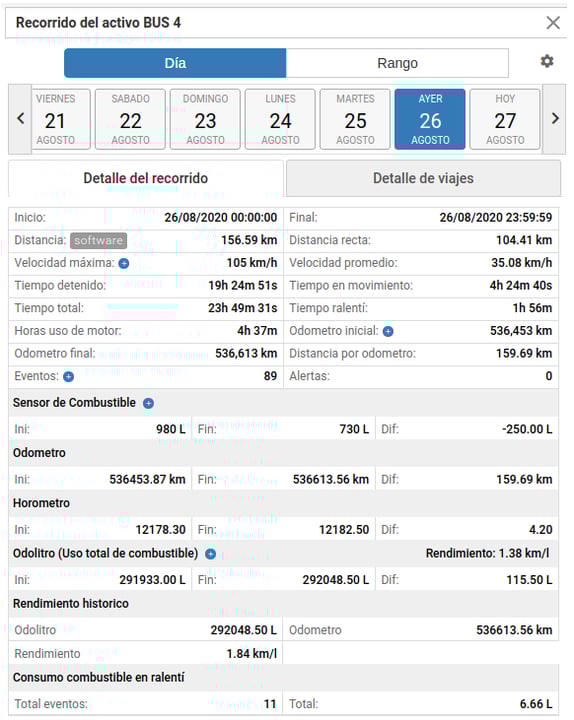Close the Recorrido del activo BUS 4 panel
Screen dimensions: 574x720
click(553, 22)
